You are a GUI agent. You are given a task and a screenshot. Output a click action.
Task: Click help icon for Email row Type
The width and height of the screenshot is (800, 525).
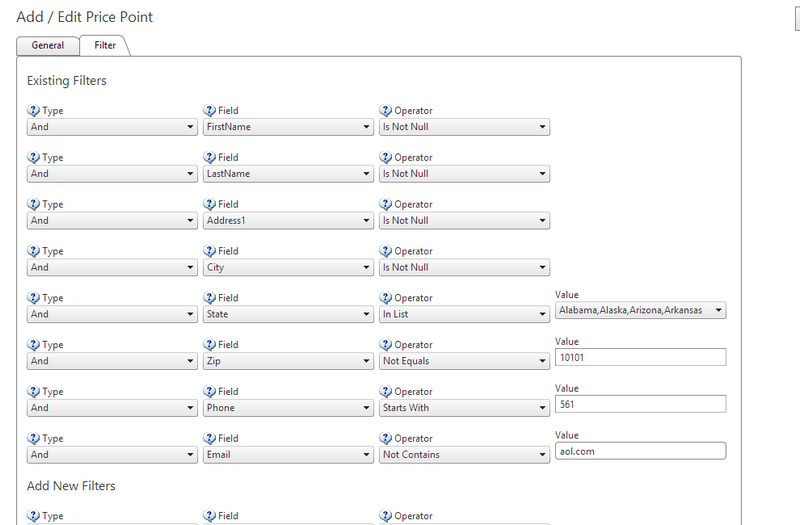[33, 439]
